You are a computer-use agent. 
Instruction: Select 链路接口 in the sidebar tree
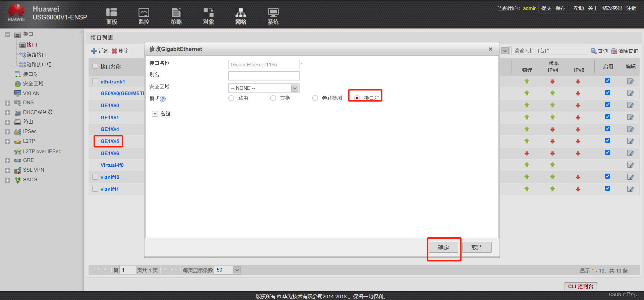click(x=36, y=55)
